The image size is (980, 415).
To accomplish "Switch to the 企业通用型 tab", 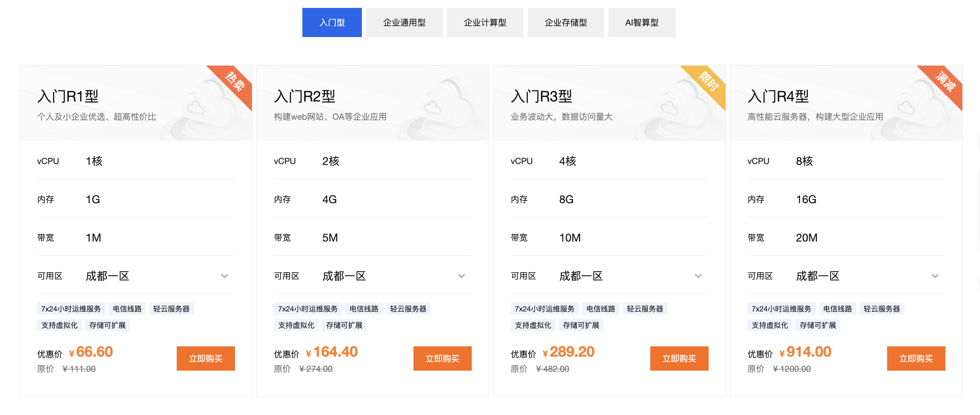I will (x=404, y=22).
